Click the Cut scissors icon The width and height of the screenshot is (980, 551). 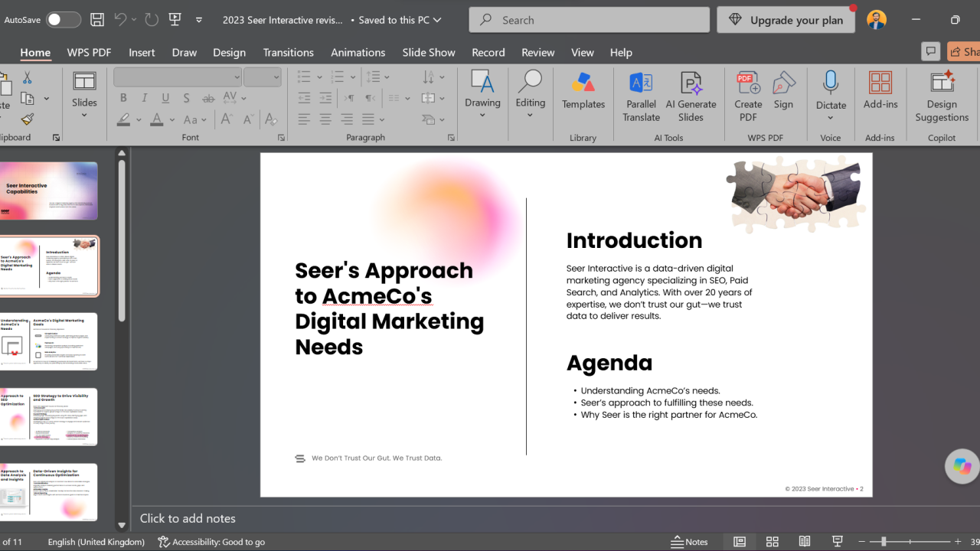(x=27, y=78)
